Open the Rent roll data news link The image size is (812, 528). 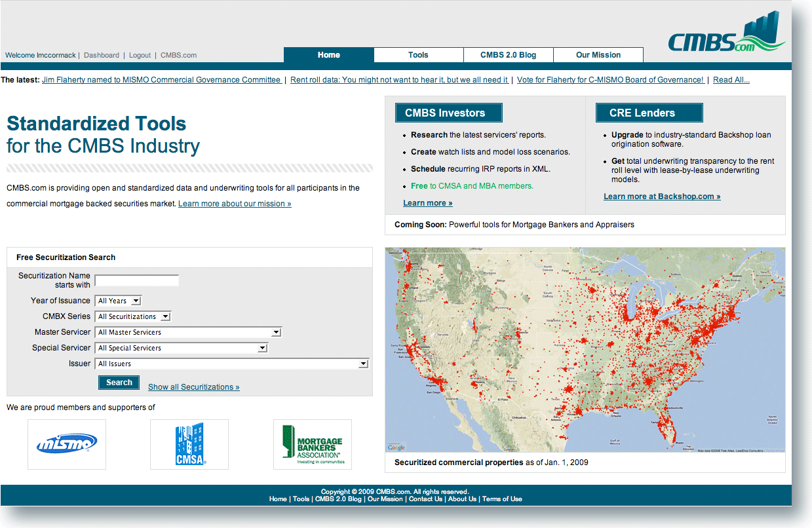click(x=400, y=80)
